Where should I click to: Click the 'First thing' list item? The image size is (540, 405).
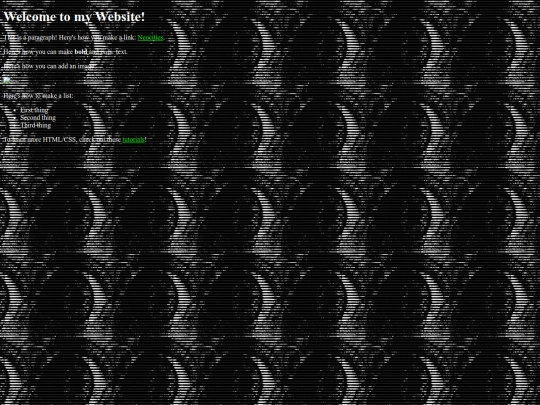[x=34, y=110]
